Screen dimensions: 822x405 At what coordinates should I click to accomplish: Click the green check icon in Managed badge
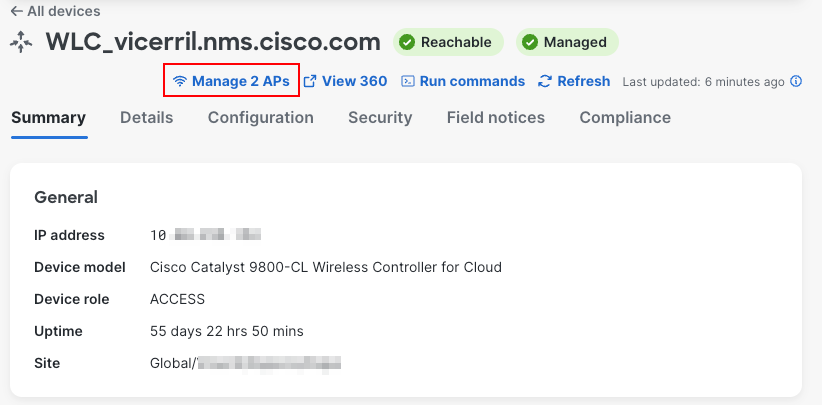(x=529, y=42)
